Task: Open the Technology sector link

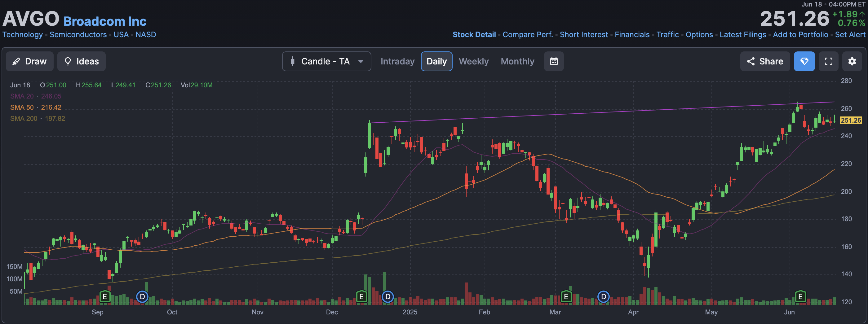Action: coord(23,35)
